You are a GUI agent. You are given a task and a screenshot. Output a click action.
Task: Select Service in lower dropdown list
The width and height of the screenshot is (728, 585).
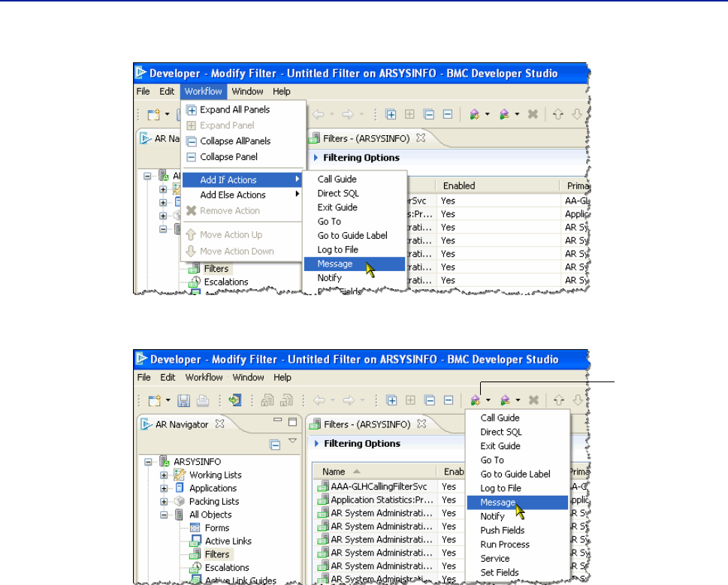pos(517,559)
